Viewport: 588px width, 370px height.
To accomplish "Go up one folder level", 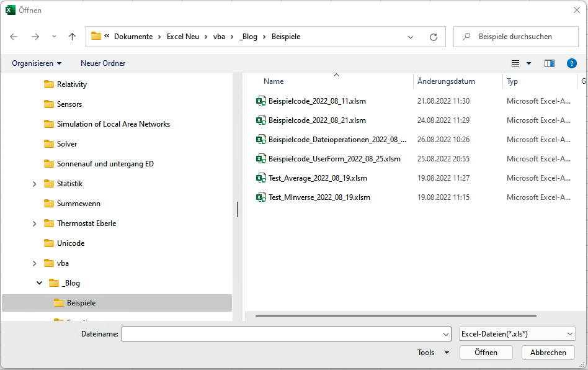I will pyautogui.click(x=72, y=37).
